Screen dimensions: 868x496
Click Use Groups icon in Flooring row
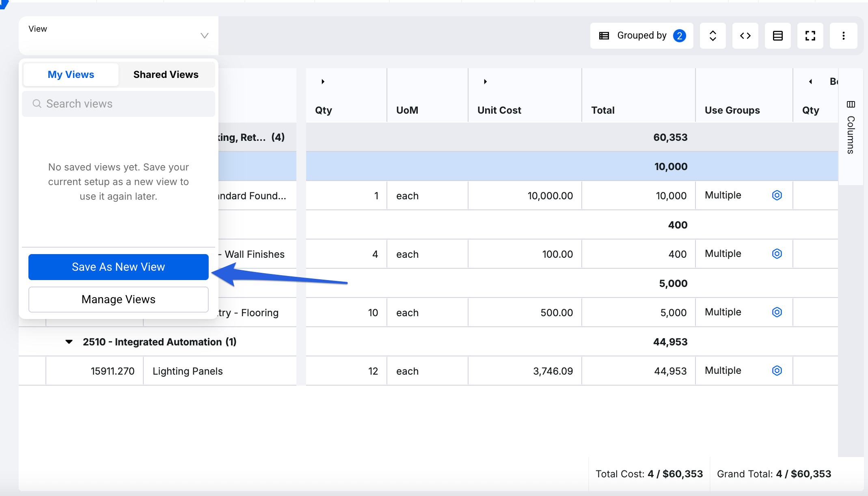pos(777,312)
